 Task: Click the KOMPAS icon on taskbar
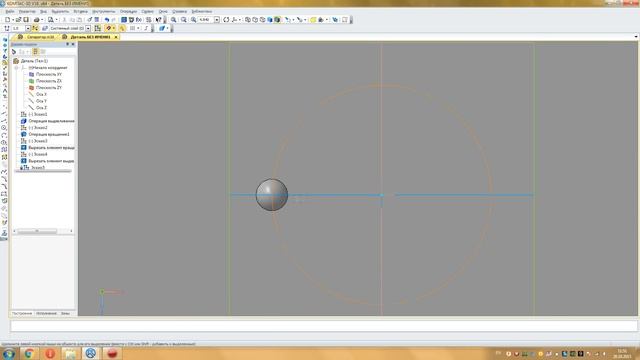point(91,353)
